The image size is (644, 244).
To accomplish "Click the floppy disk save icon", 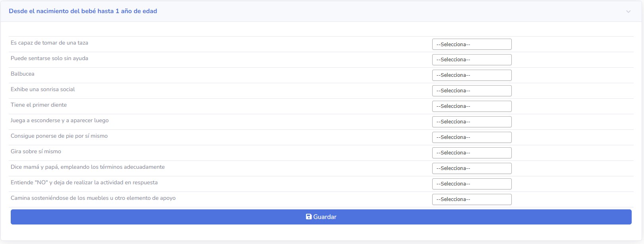I will 309,217.
